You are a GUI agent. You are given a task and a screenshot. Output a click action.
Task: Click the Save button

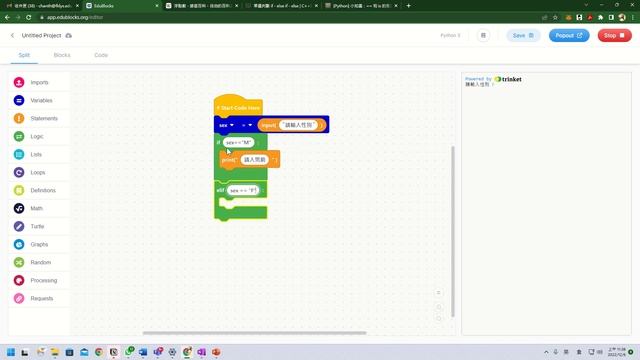523,36
